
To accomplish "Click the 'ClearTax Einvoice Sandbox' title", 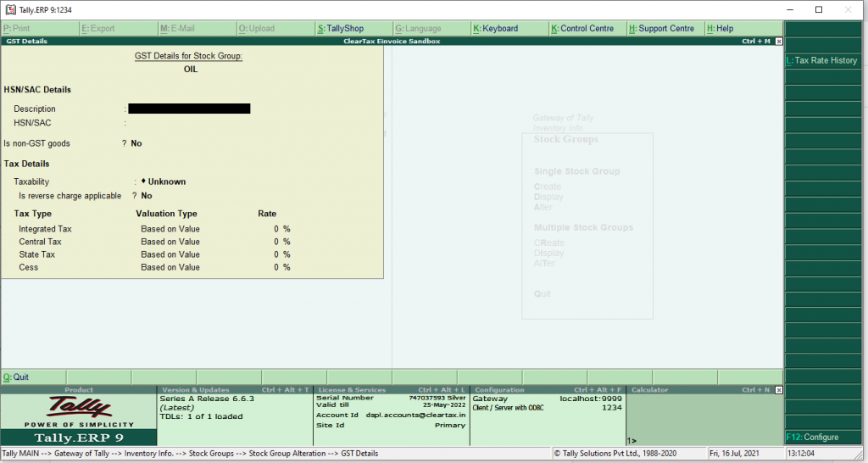I will click(x=392, y=41).
